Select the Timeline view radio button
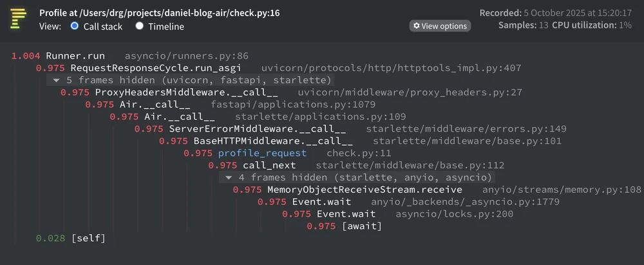This screenshot has height=265, width=644. 139,26
